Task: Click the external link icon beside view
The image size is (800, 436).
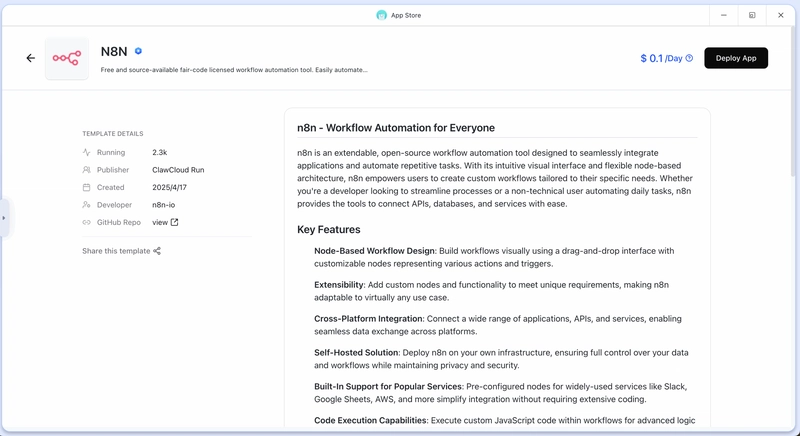Action: point(174,222)
